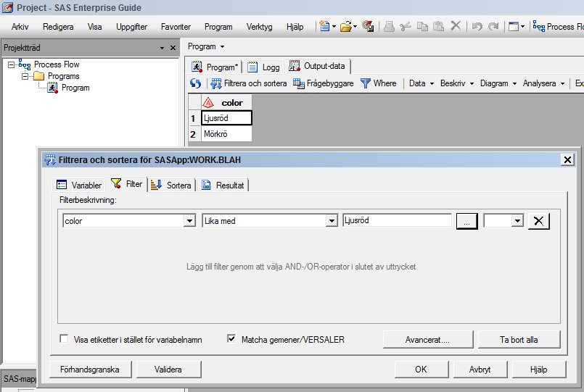Collapse the Process Flow tree node
Viewport: 584px width, 392px height.
(x=12, y=64)
